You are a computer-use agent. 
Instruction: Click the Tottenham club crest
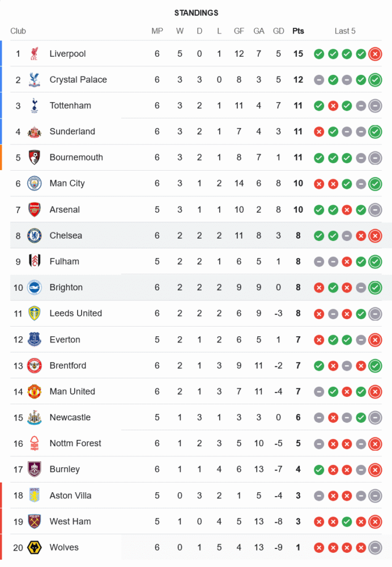coord(35,105)
